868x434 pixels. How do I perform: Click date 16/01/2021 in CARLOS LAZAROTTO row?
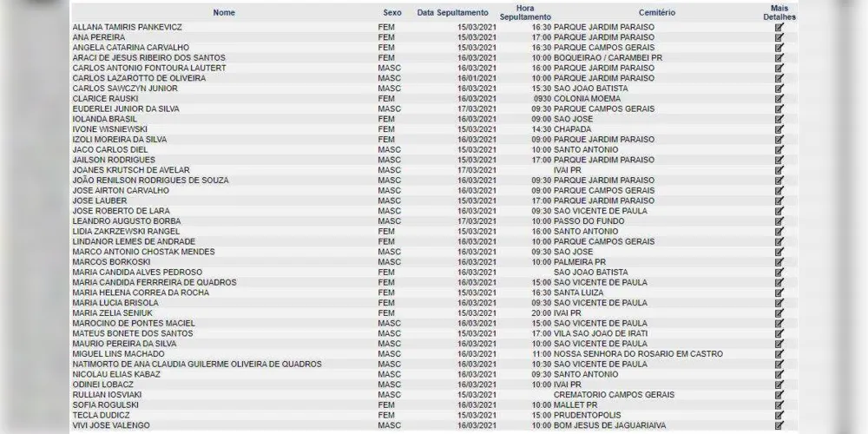coord(477,78)
